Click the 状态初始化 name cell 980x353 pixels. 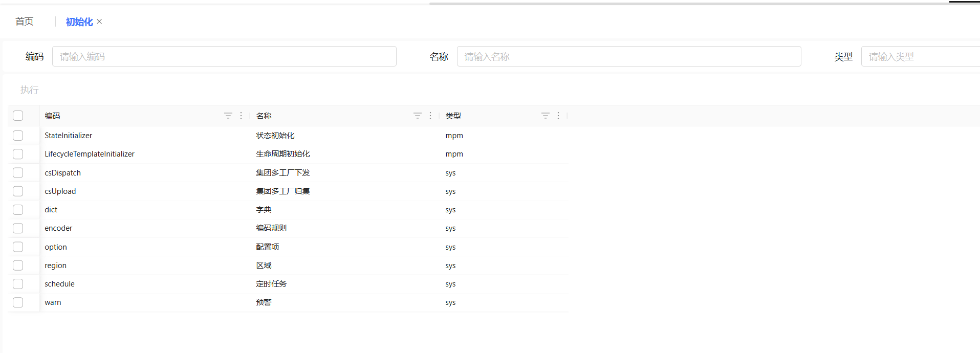[x=275, y=136]
